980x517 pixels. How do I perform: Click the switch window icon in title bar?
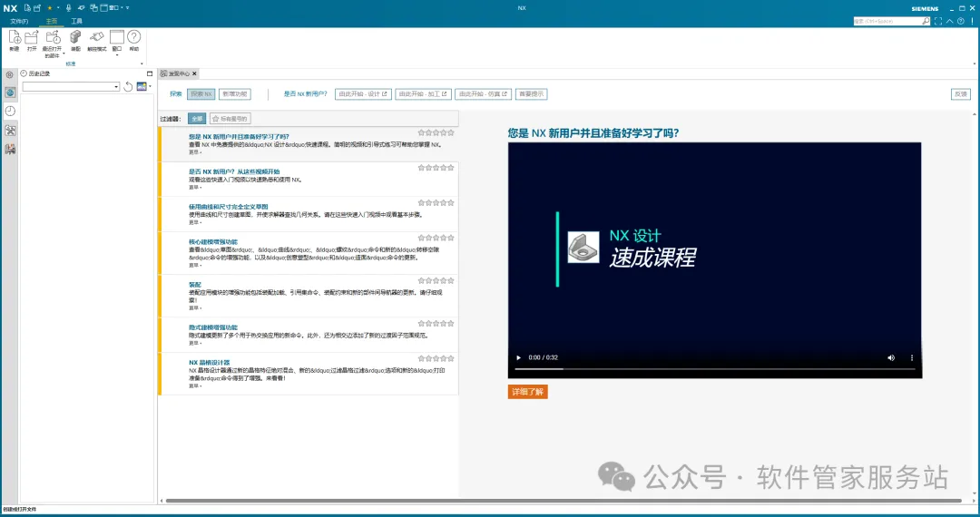click(x=93, y=8)
